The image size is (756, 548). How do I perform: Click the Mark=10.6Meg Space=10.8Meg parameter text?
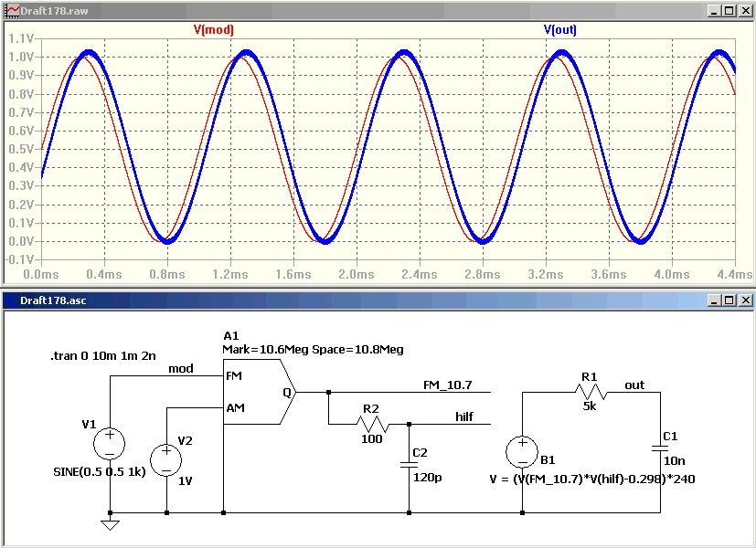(313, 350)
